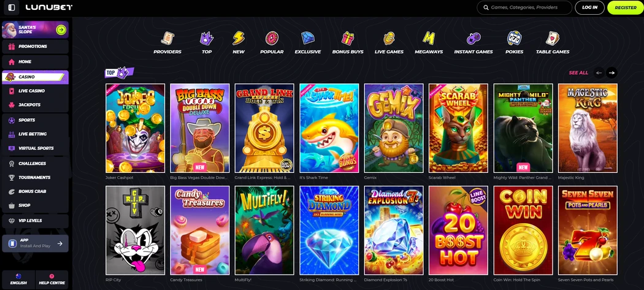Open the New lightning bolt category
Image resolution: width=644 pixels, height=290 pixels.
(238, 38)
